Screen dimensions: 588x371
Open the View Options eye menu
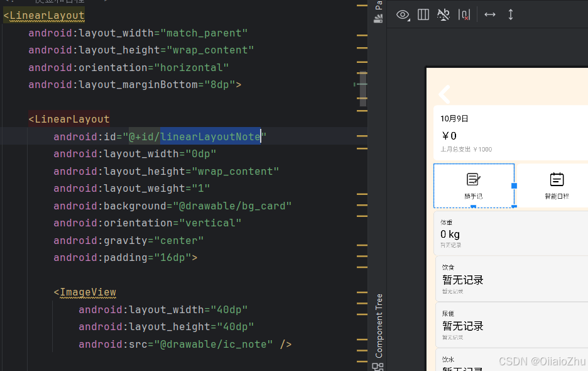[403, 14]
